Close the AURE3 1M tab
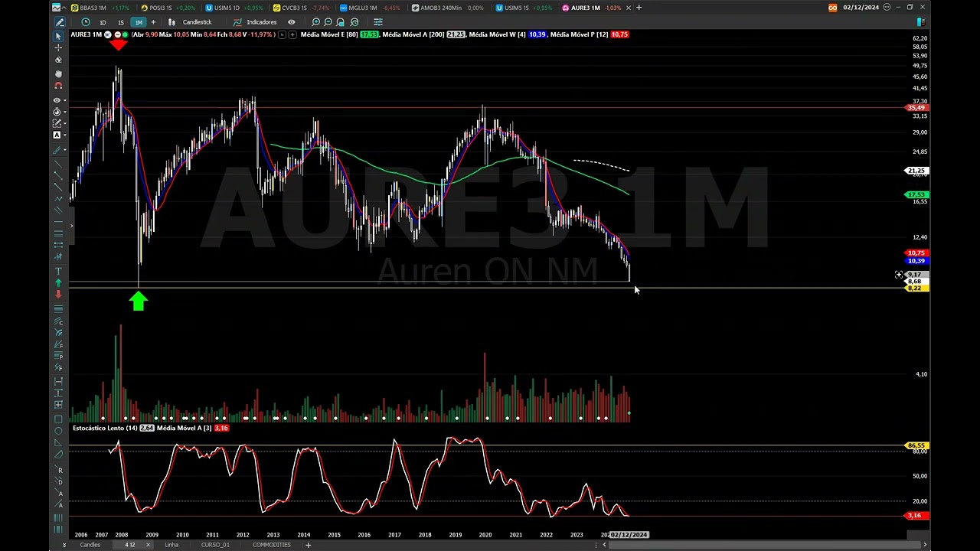980x551 pixels. (628, 8)
